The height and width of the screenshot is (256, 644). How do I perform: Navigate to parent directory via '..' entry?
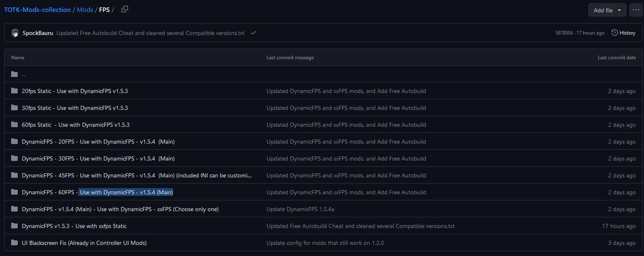pyautogui.click(x=23, y=74)
